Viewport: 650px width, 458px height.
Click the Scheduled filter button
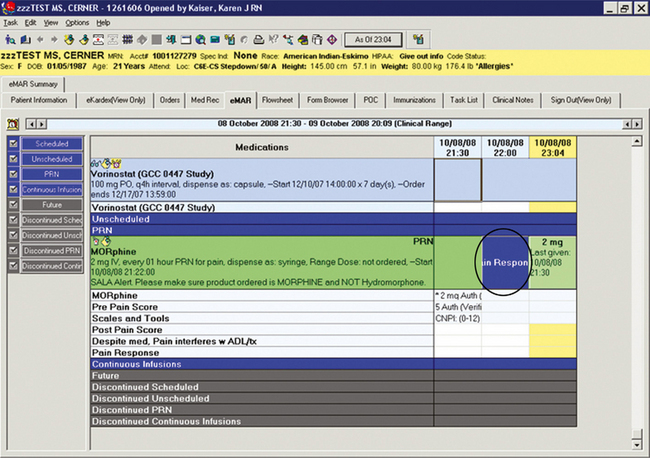(52, 144)
